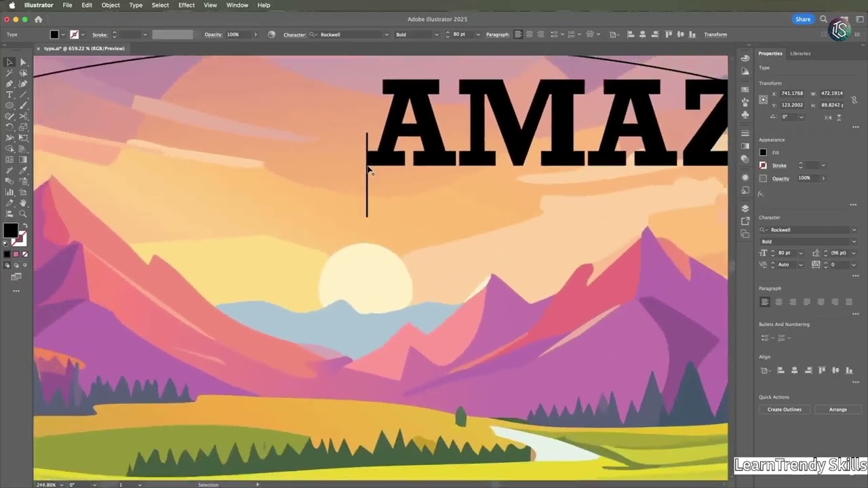Select the Selection tool arrow
Image resolution: width=868 pixels, height=488 pixels.
[x=9, y=62]
